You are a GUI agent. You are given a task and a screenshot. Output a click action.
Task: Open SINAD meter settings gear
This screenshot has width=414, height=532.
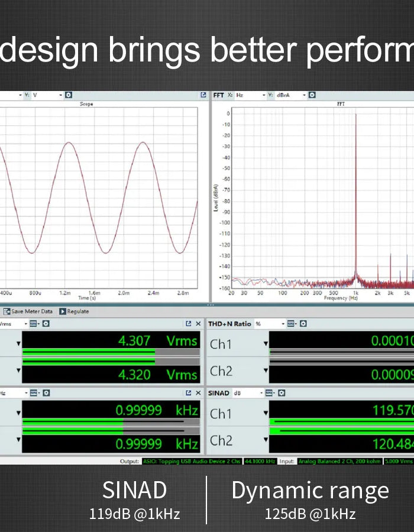pos(282,393)
